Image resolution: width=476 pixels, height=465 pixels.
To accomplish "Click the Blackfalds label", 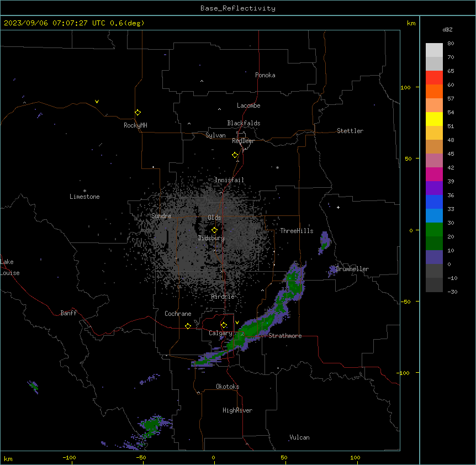I will (x=244, y=123).
